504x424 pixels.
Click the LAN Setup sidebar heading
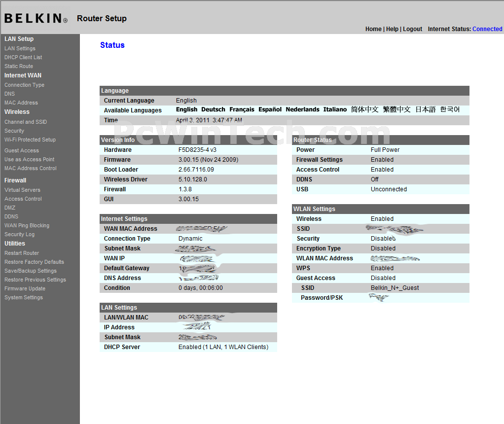[x=19, y=39]
